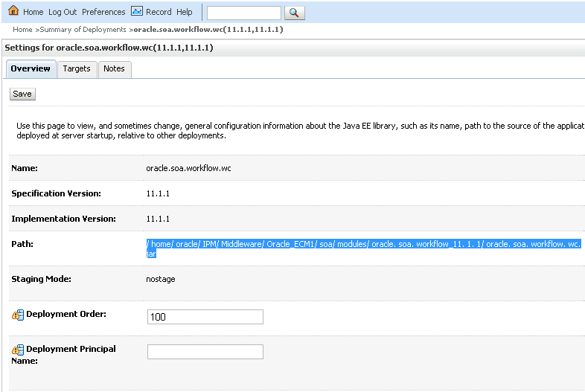Click breadcrumb oracle.soa.workflow.wc(11.1.1,11.1.1) entry
This screenshot has height=392, width=585.
click(x=208, y=30)
